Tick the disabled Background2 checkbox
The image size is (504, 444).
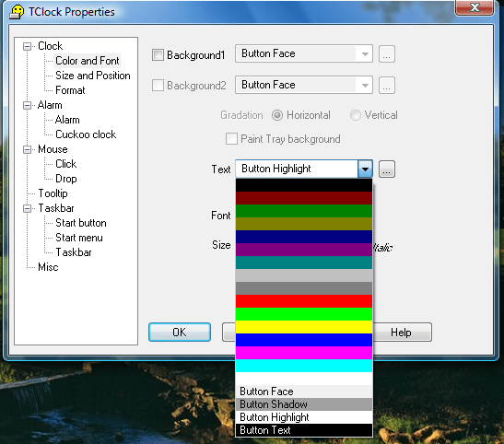[158, 86]
